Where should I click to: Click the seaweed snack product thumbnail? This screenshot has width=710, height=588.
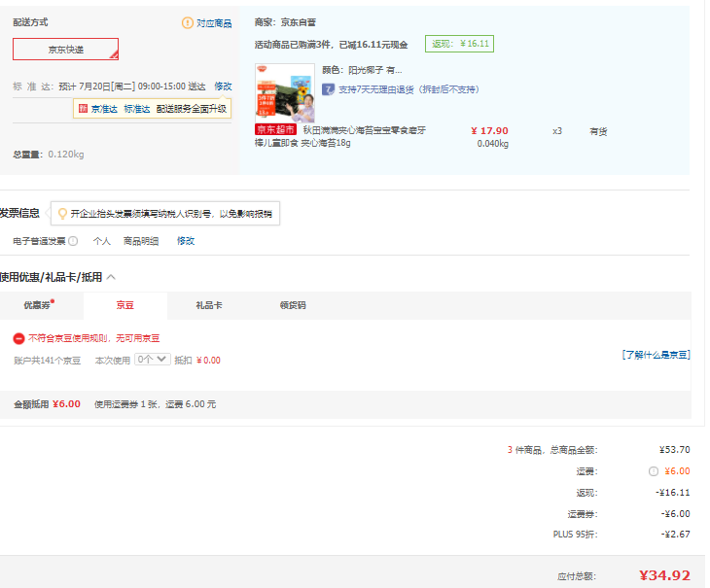point(284,93)
